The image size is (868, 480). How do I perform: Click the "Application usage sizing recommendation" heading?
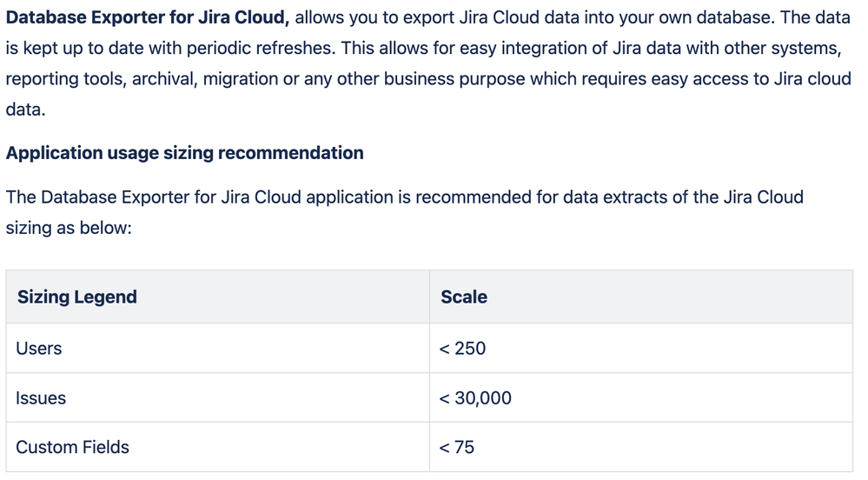tap(184, 153)
